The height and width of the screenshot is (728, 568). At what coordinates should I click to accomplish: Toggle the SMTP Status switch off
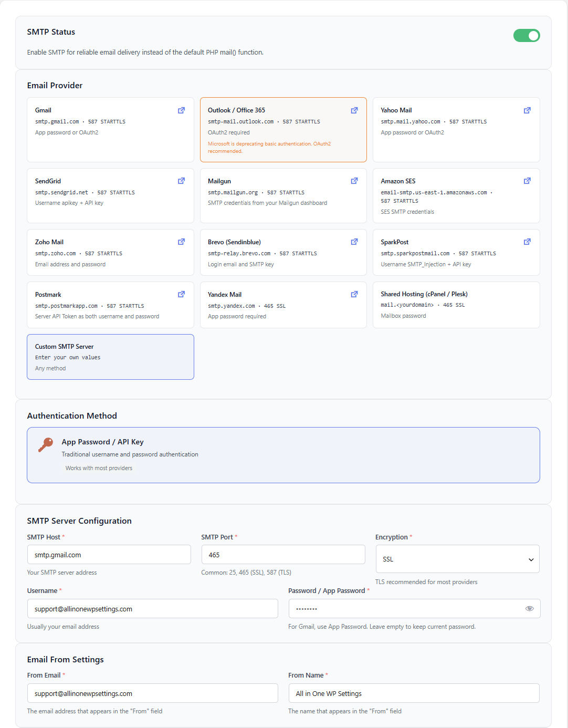pyautogui.click(x=527, y=35)
